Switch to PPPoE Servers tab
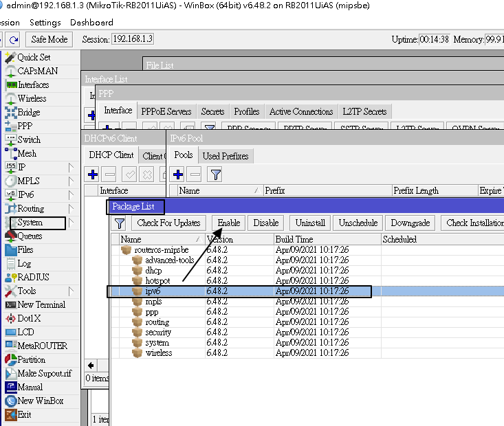504x426 pixels. coord(166,111)
